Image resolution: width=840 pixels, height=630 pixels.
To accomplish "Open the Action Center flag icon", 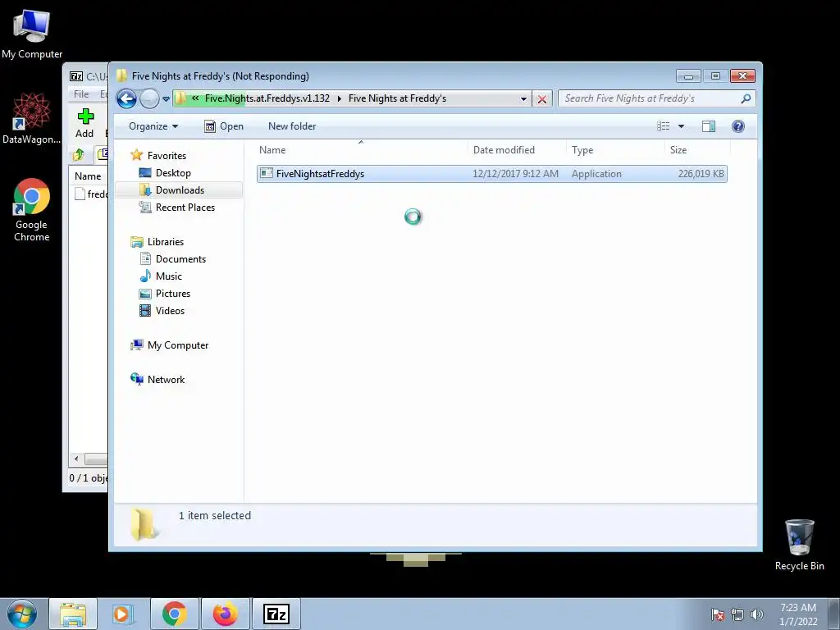I will click(x=718, y=614).
